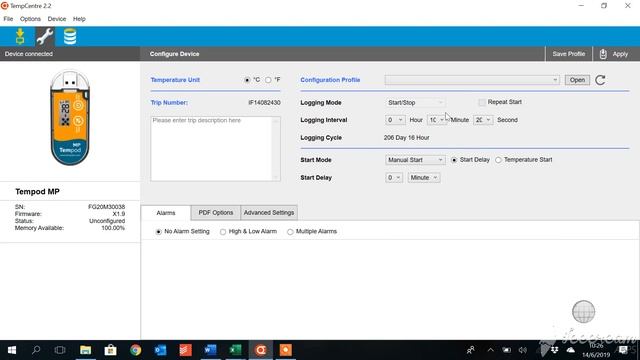Open the Logging Mode Start/Stop dropdown
This screenshot has height=360, width=640.
(x=415, y=102)
